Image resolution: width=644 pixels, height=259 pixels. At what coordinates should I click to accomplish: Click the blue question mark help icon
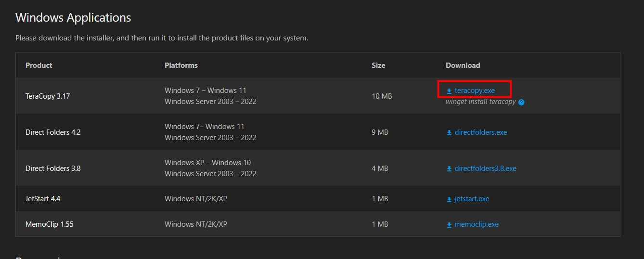[x=521, y=102]
